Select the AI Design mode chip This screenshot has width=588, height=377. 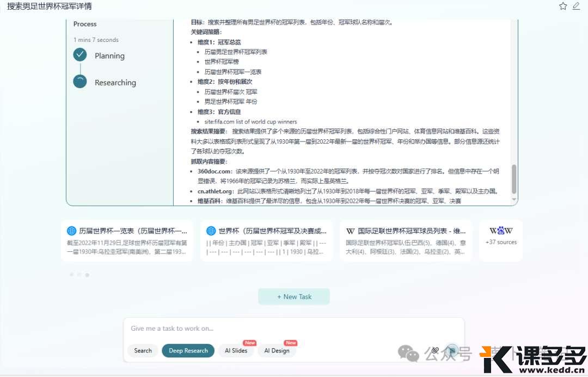(x=277, y=351)
